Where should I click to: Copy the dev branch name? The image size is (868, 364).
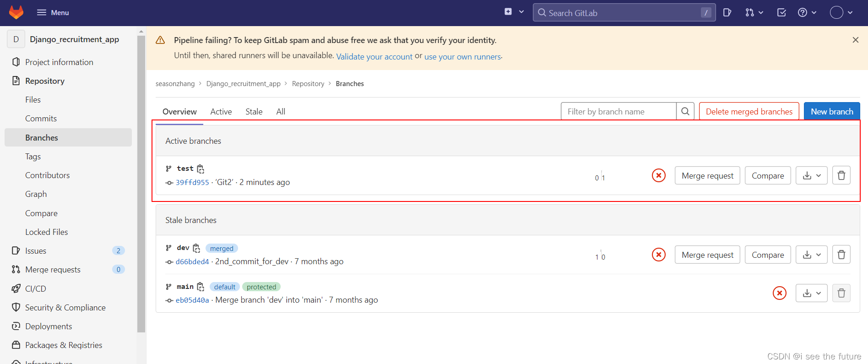[196, 248]
